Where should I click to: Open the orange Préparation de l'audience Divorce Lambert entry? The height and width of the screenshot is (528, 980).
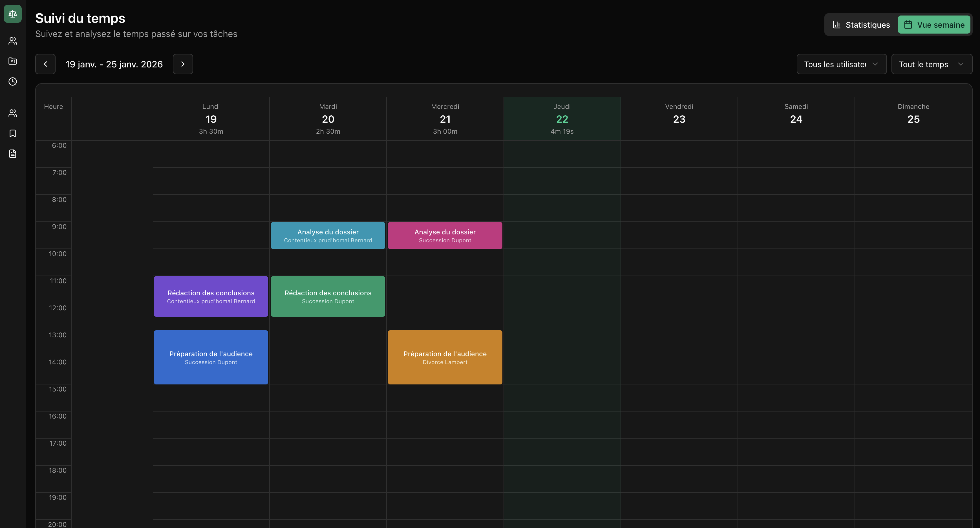coord(445,357)
